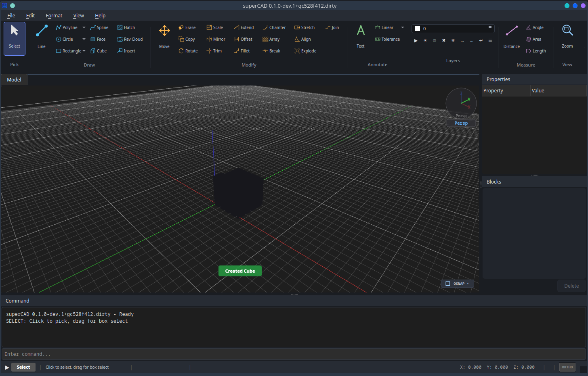
Task: Click the Delete button in Blocks panel
Action: 571,286
